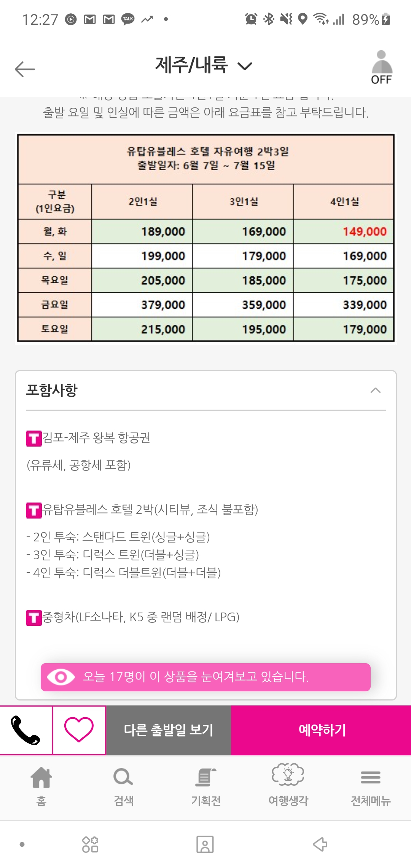Tap 다른 출발일 보기 button
The height and width of the screenshot is (868, 411).
[x=168, y=730]
